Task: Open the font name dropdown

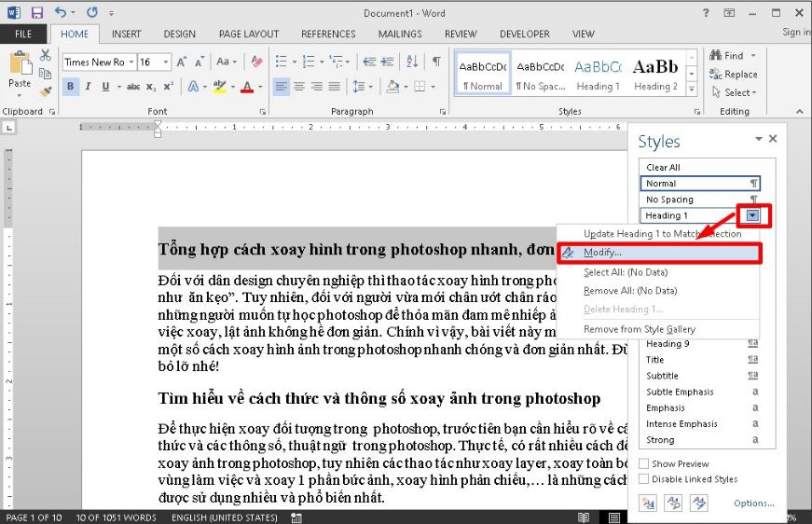Action: (x=131, y=62)
